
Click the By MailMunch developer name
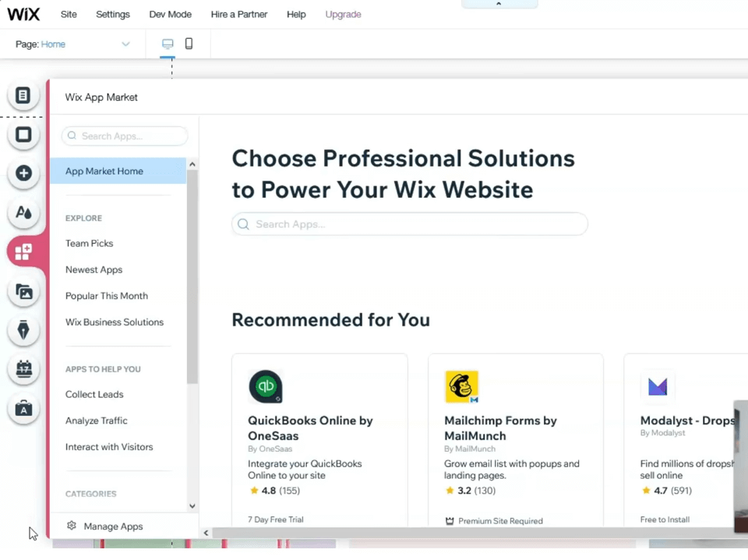470,449
